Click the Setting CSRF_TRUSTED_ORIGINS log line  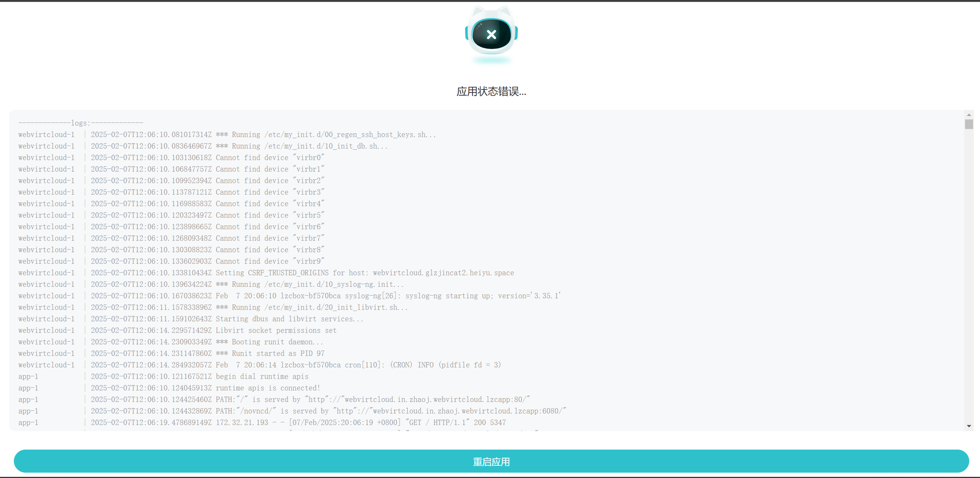266,273
